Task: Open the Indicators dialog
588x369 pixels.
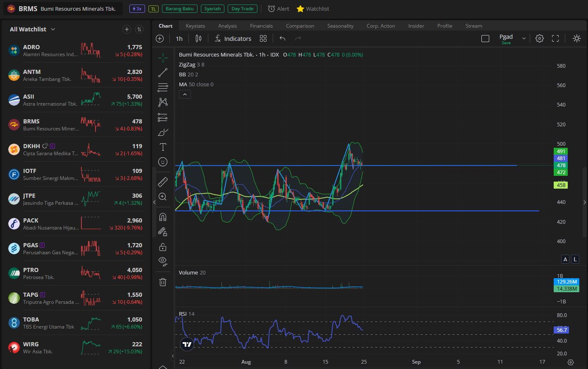Action: tap(233, 38)
